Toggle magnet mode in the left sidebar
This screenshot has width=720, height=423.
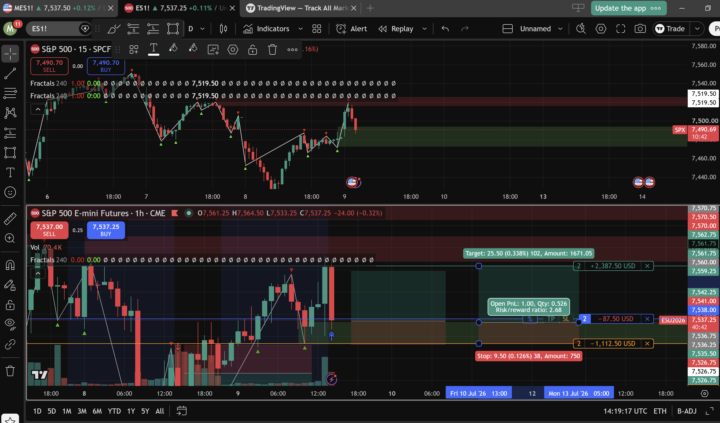(10, 265)
